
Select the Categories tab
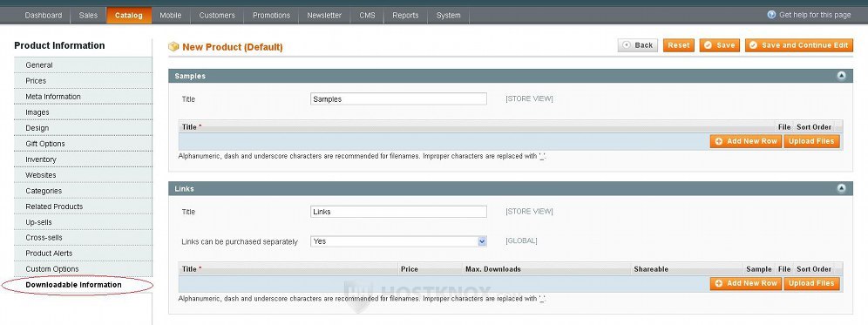point(83,191)
